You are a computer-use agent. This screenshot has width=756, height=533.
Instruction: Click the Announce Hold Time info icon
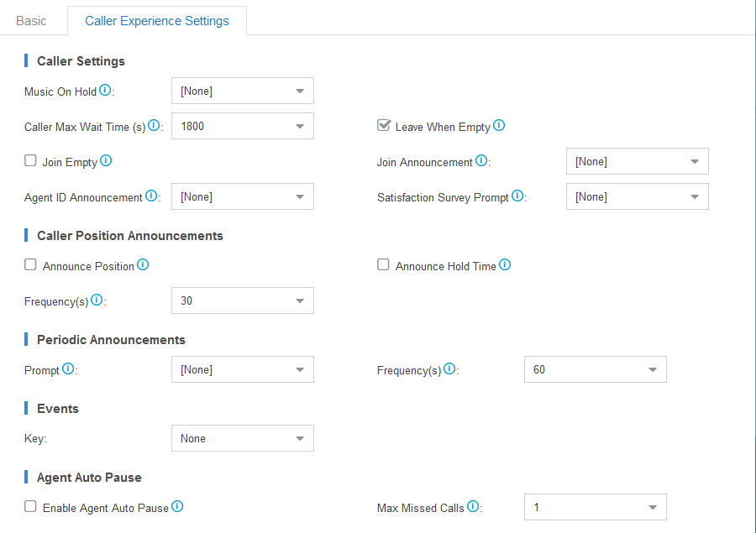[x=505, y=264]
